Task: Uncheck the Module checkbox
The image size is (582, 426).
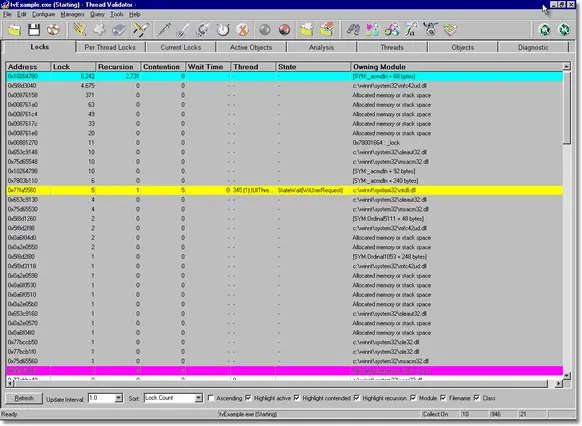Action: click(x=413, y=398)
